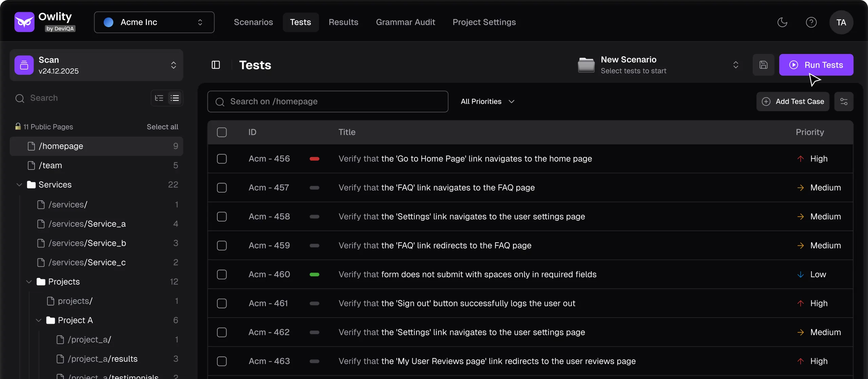Sort by the Priority column header
Viewport: 868px width, 379px height.
click(x=810, y=132)
